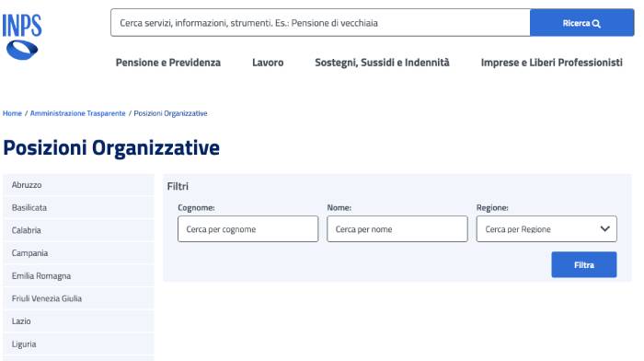The width and height of the screenshot is (644, 361).
Task: Select Lazio in region list
Action: tap(78, 321)
